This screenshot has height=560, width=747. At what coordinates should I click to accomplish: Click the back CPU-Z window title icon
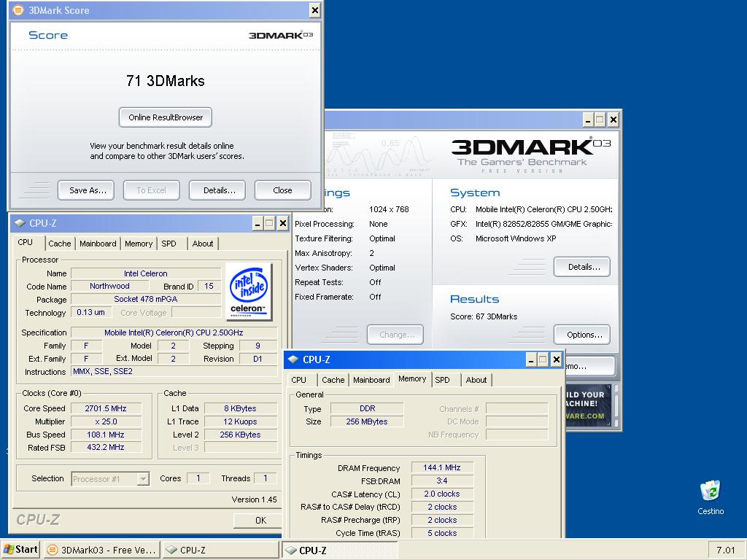pyautogui.click(x=20, y=223)
